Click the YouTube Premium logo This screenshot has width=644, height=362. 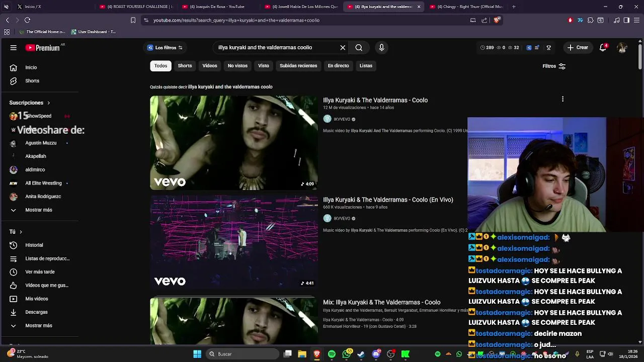[x=43, y=48]
